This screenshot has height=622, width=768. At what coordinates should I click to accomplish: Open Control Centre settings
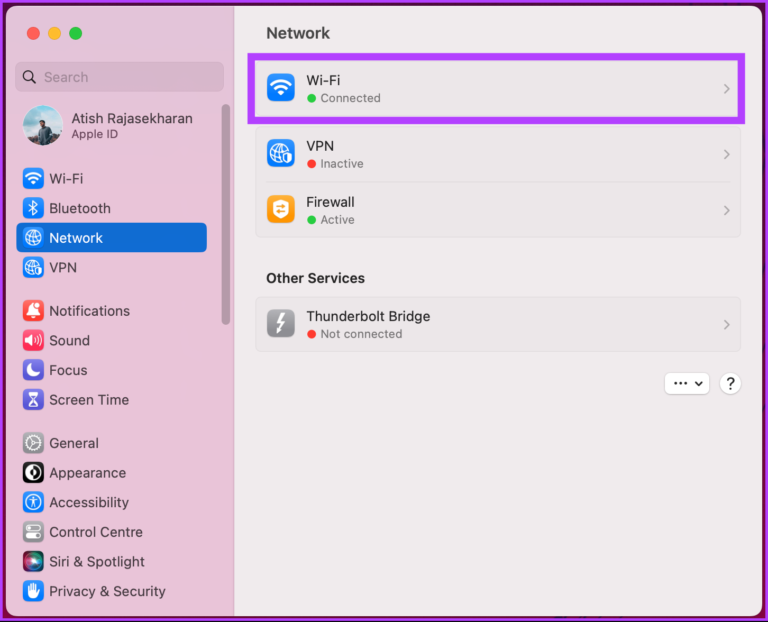(83, 532)
